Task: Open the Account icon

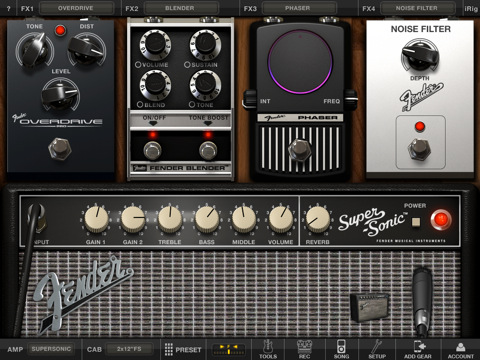Action: (461, 349)
